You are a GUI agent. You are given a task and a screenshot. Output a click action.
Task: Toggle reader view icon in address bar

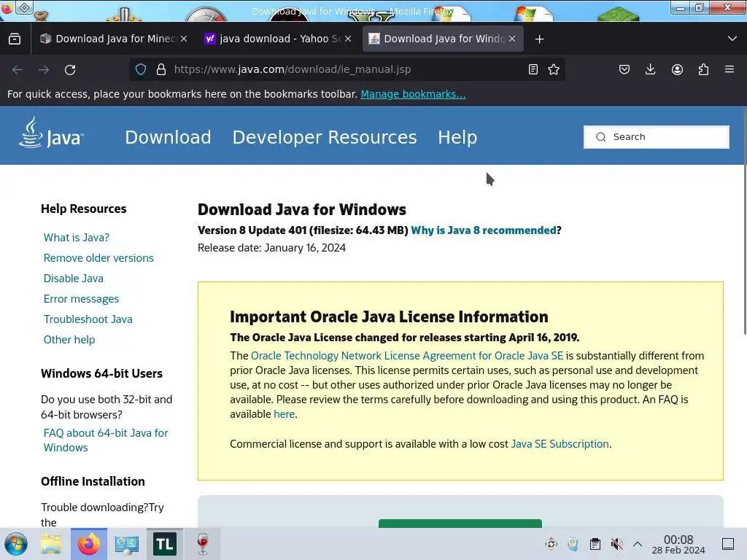(x=533, y=69)
